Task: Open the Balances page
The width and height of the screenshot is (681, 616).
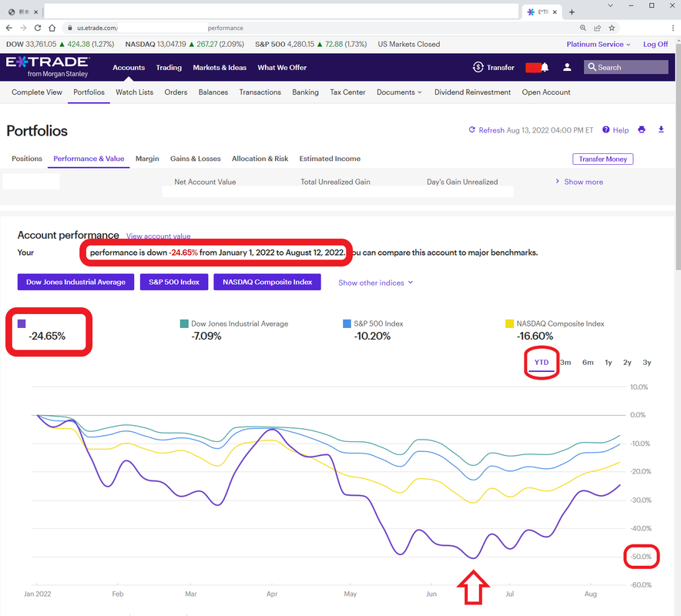Action: coord(213,92)
